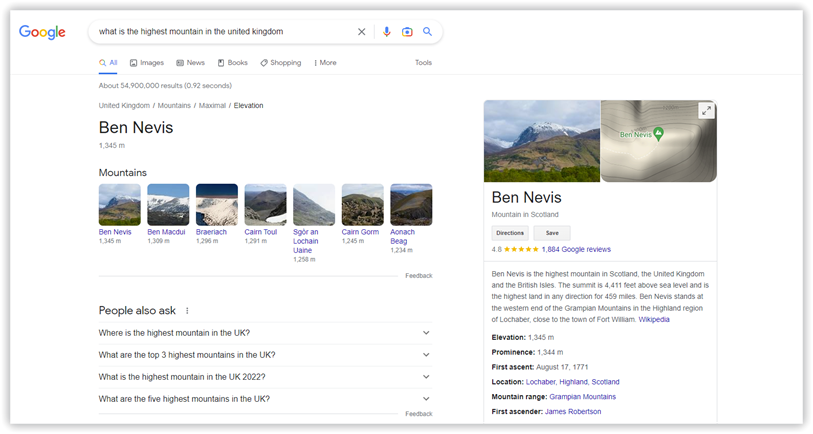The height and width of the screenshot is (434, 813).
Task: Open the More search categories menu
Action: click(325, 63)
